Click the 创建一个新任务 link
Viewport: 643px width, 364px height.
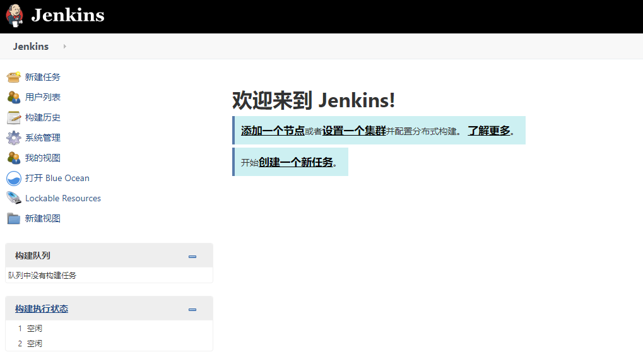click(x=296, y=162)
